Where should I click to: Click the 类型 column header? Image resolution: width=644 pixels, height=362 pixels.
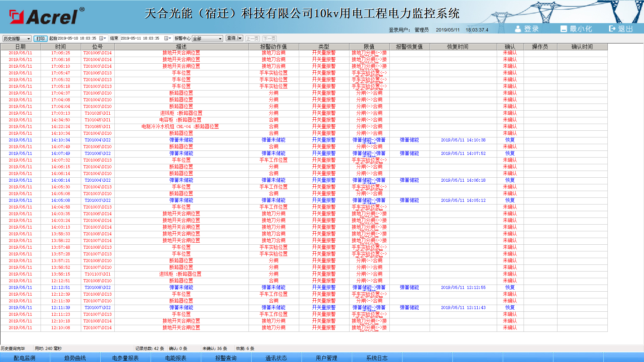[324, 47]
